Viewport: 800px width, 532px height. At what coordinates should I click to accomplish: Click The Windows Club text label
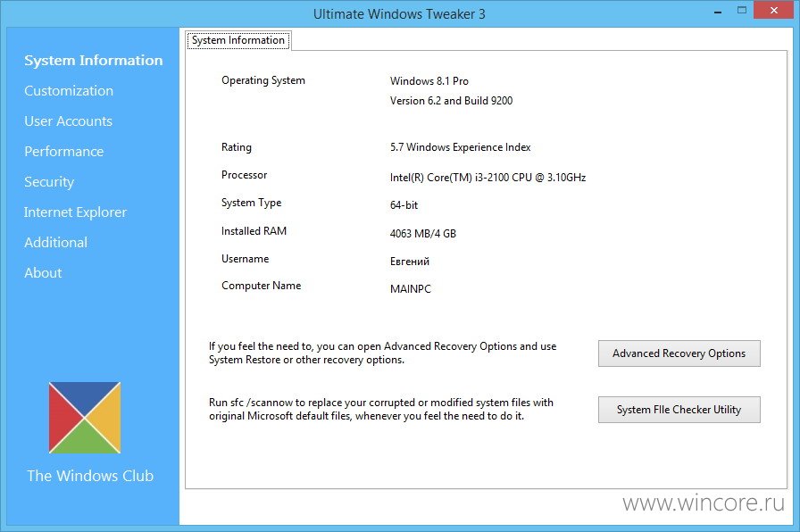click(x=90, y=476)
